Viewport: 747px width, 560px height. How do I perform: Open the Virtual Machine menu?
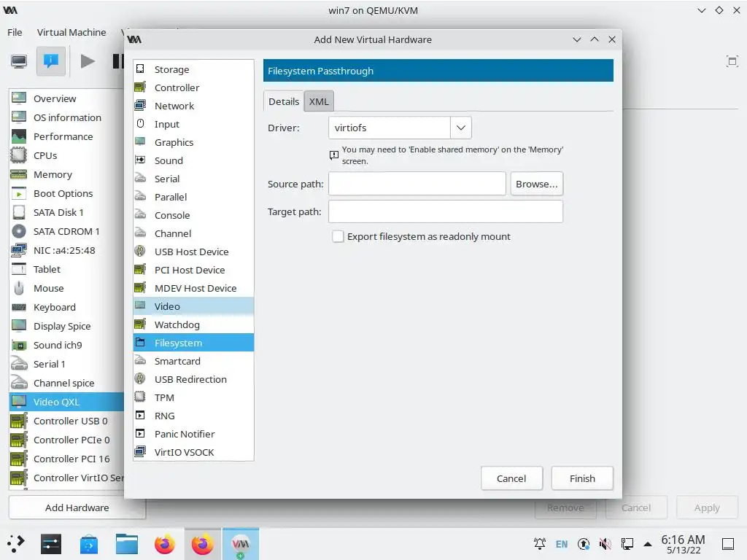71,32
